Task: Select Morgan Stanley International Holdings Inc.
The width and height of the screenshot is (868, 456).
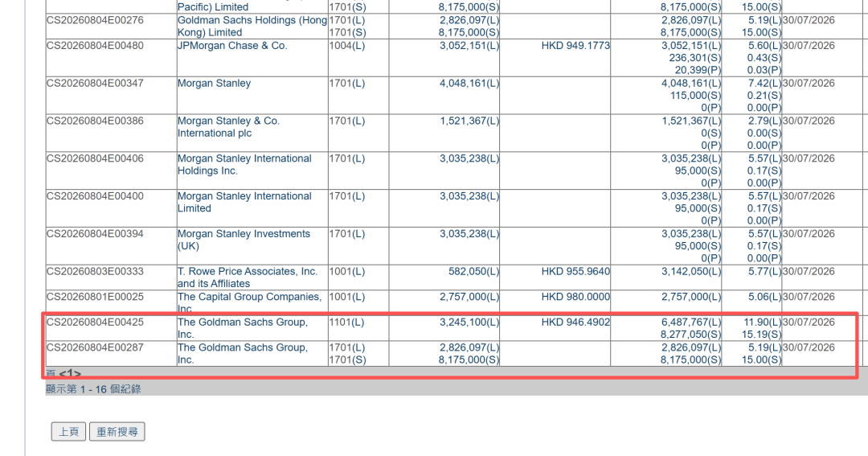Action: (x=244, y=165)
